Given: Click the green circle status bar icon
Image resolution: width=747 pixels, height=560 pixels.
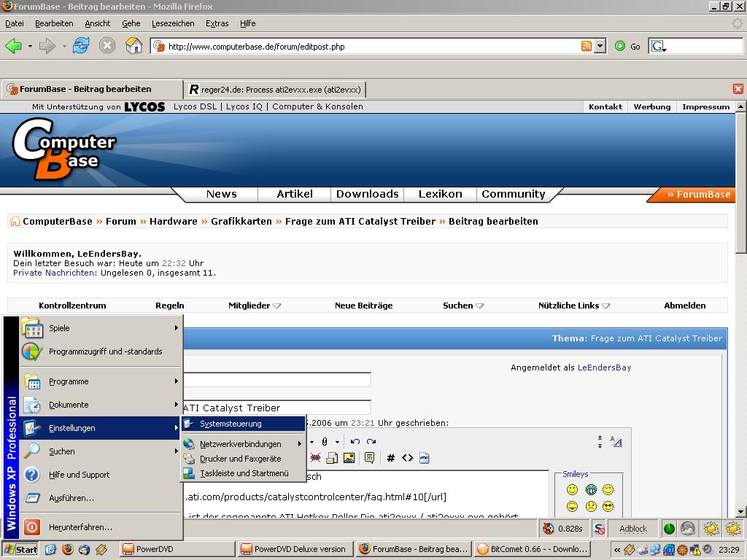Looking at the screenshot, I should [669, 529].
